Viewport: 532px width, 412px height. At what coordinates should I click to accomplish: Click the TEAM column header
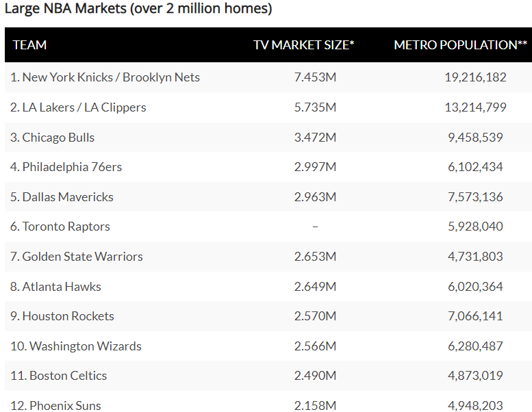(30, 45)
